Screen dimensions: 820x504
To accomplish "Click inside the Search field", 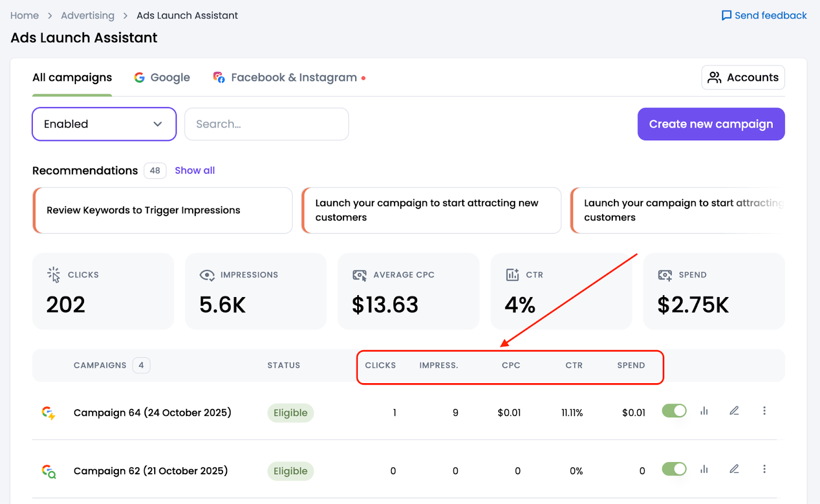I will [x=266, y=124].
